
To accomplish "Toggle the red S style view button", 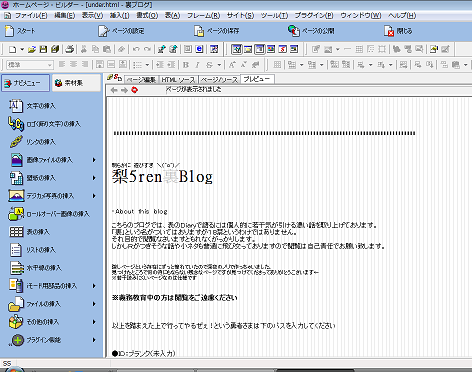I will (x=282, y=49).
